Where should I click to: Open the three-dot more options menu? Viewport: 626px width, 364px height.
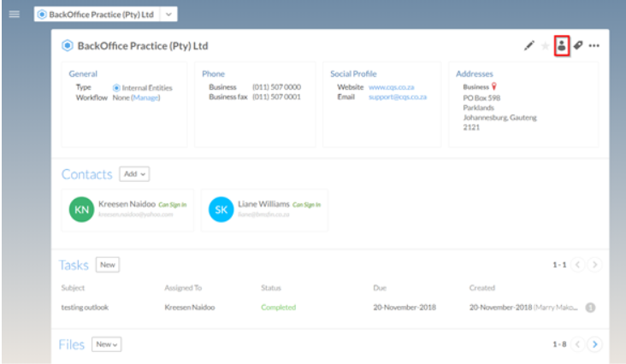(x=594, y=46)
